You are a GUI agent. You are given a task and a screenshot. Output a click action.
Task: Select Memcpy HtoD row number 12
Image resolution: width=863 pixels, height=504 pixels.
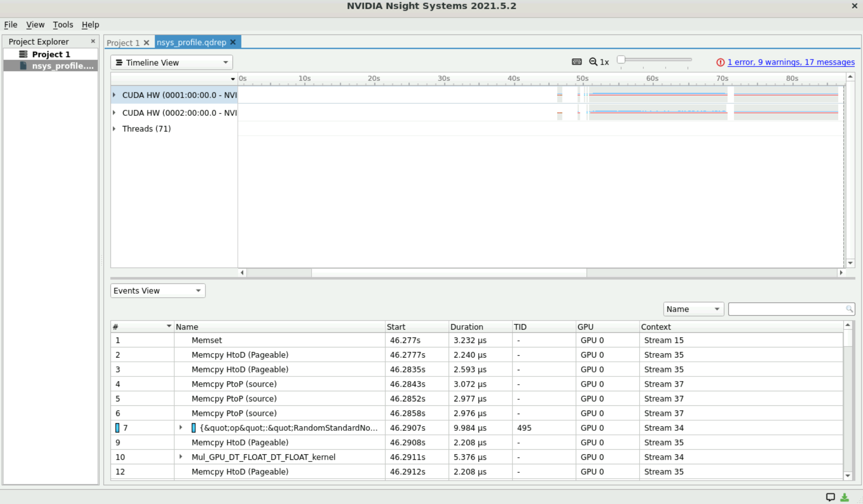pos(477,471)
